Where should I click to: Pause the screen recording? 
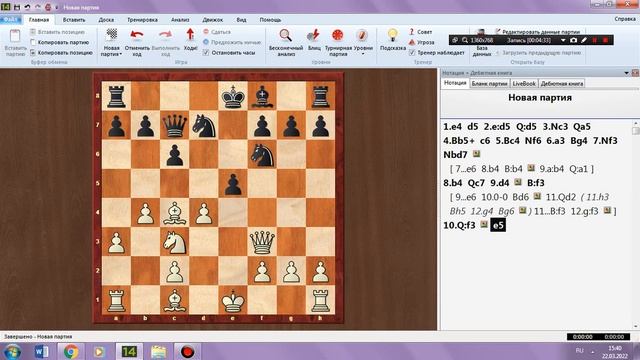tap(595, 40)
